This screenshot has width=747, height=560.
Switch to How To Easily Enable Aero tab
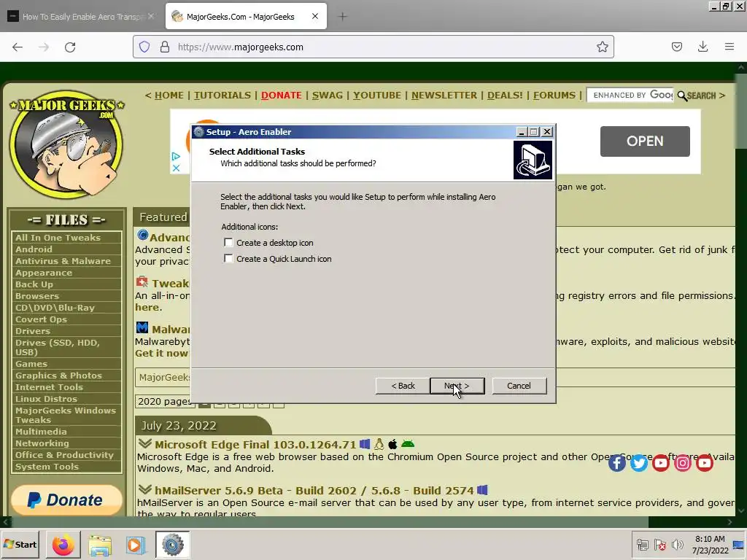point(81,17)
